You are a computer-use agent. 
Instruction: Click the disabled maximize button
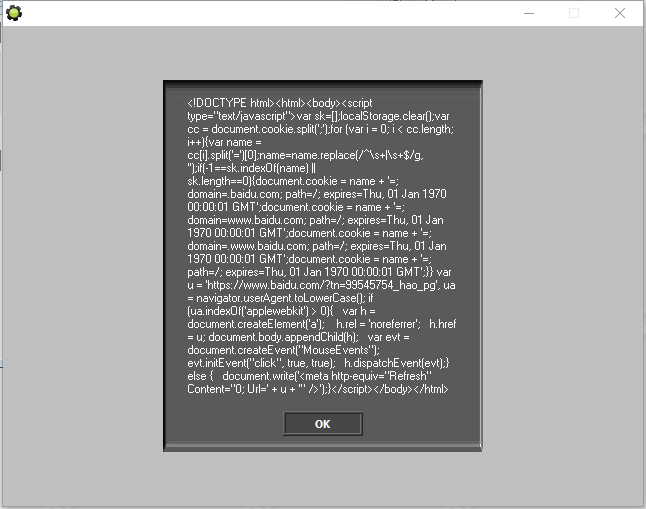tap(574, 13)
